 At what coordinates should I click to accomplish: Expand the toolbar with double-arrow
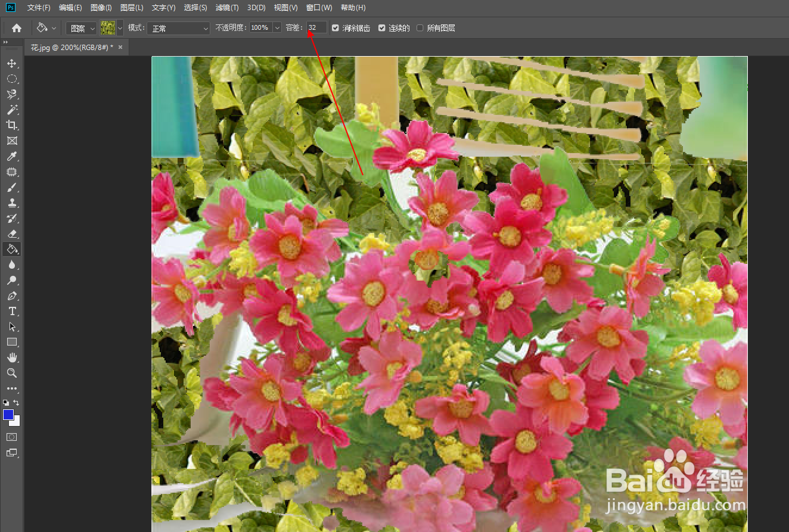pyautogui.click(x=5, y=42)
